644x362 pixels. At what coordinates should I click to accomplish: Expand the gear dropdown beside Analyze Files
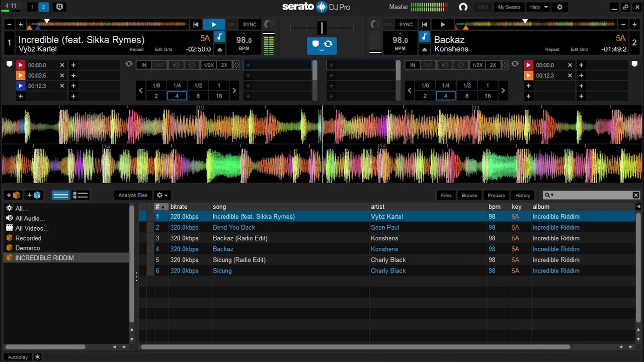point(162,195)
